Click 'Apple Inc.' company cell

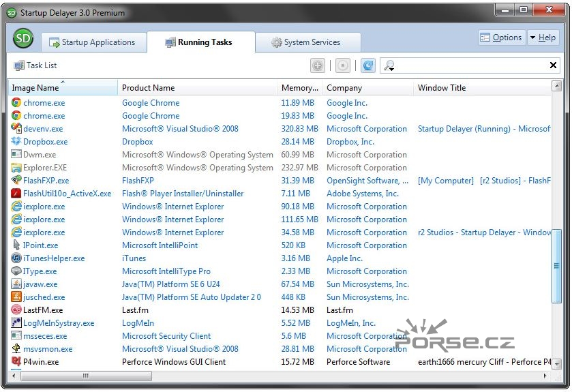(x=344, y=258)
